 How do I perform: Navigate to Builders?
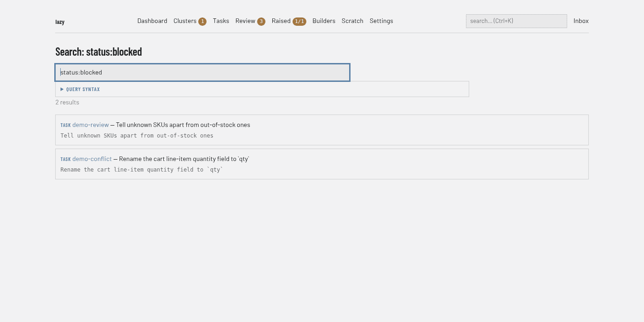tap(324, 21)
